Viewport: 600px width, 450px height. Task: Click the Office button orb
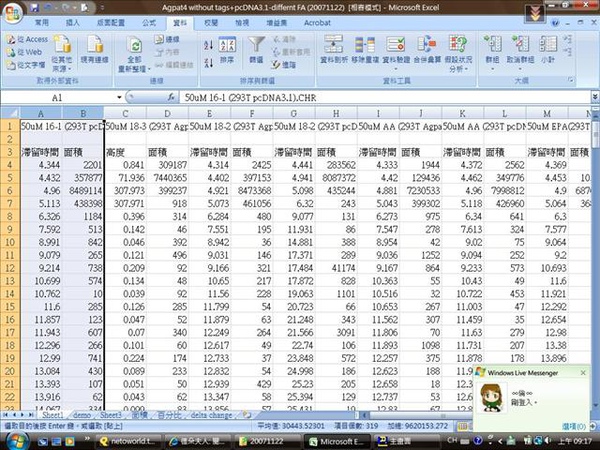pyautogui.click(x=12, y=14)
